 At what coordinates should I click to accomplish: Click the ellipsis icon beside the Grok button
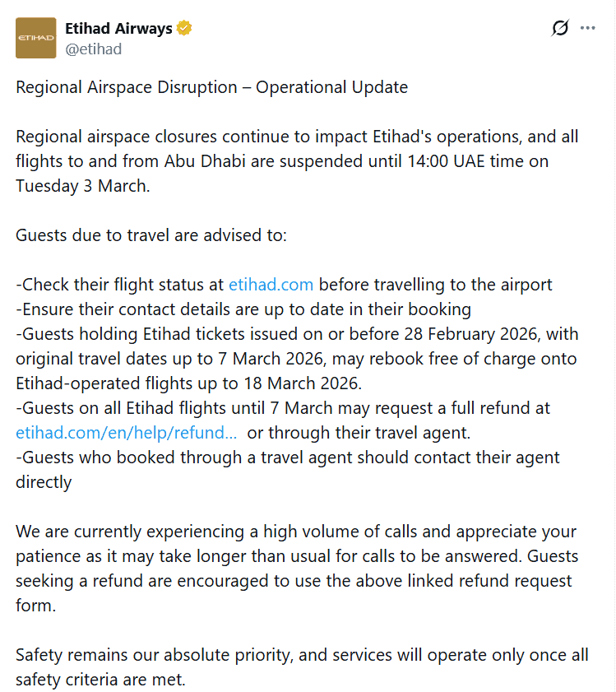(589, 27)
